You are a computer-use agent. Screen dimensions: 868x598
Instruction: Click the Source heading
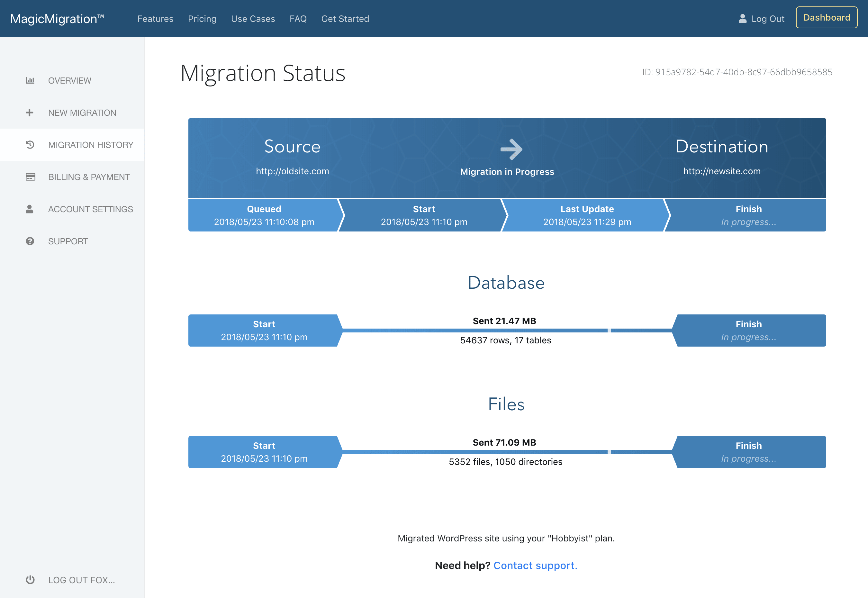click(293, 147)
